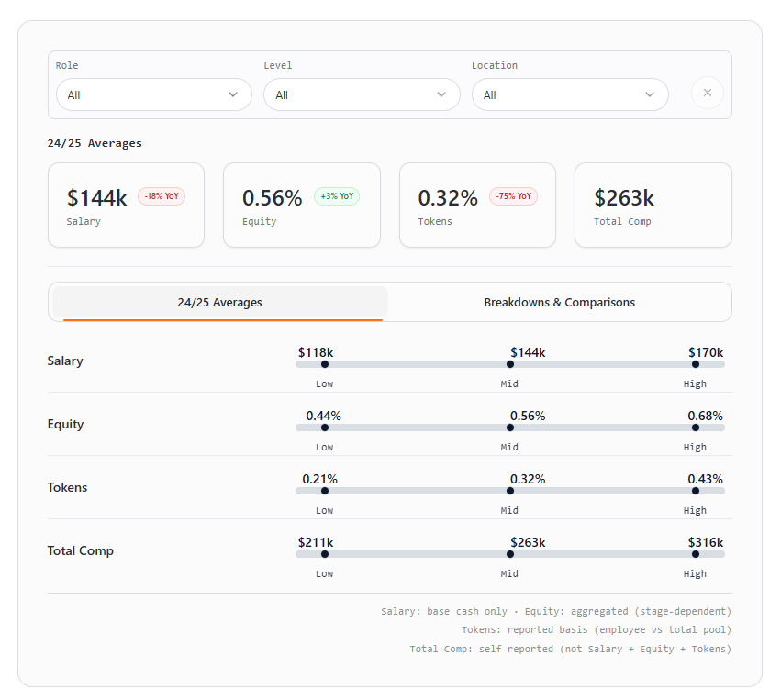Click the Tokens Low 0.21% marker

tap(325, 491)
